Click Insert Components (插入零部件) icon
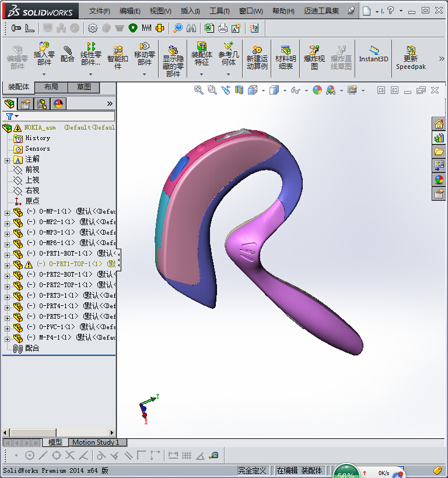Image resolution: width=448 pixels, height=478 pixels. (44, 54)
